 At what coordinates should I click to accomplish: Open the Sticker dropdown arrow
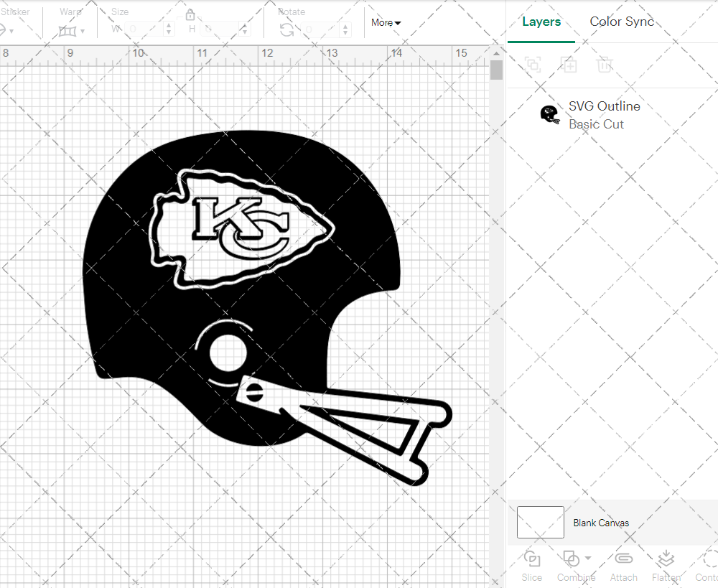click(11, 31)
